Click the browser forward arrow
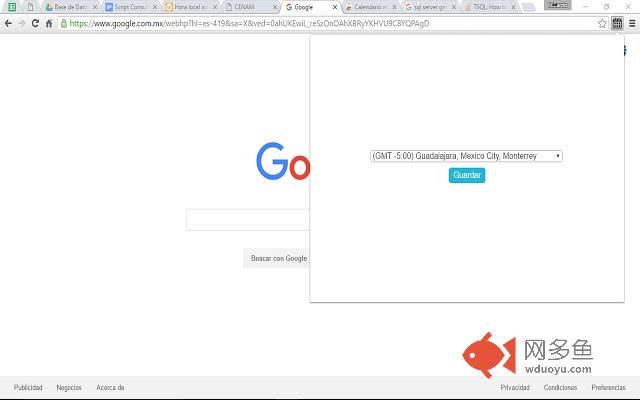 coord(22,23)
